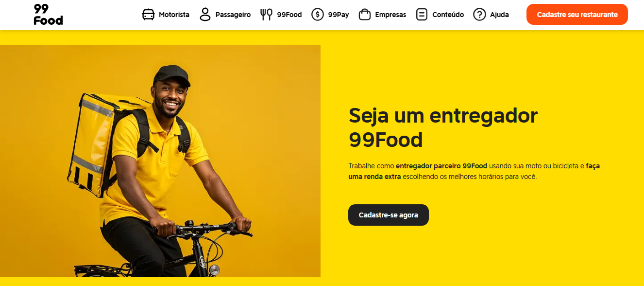Click the dollar coin 99Pay icon

click(318, 15)
